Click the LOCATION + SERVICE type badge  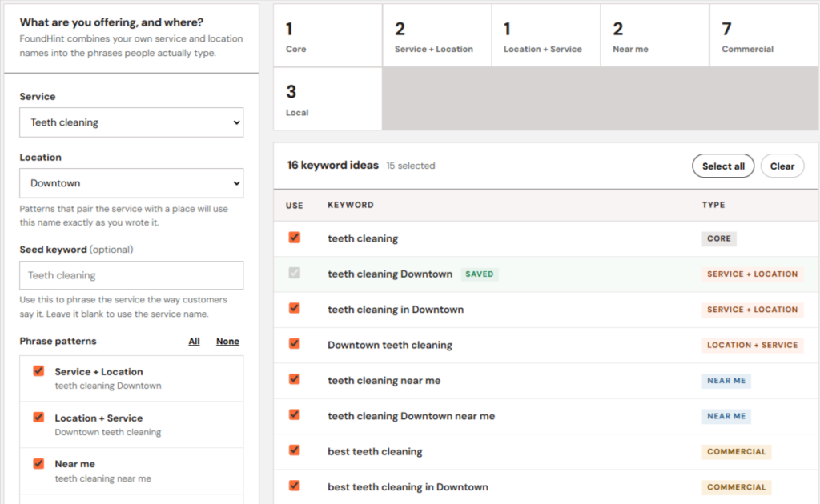(753, 345)
